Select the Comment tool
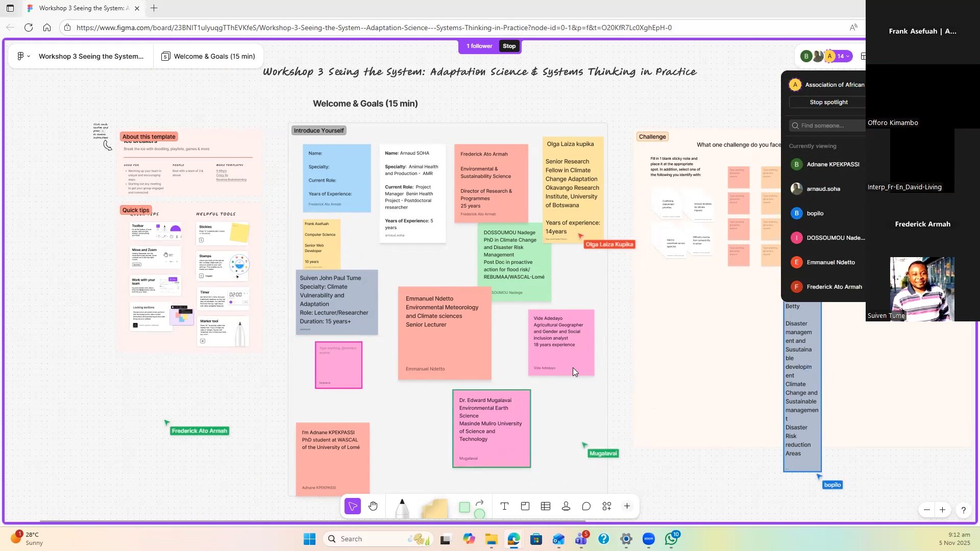980x551 pixels. click(586, 506)
